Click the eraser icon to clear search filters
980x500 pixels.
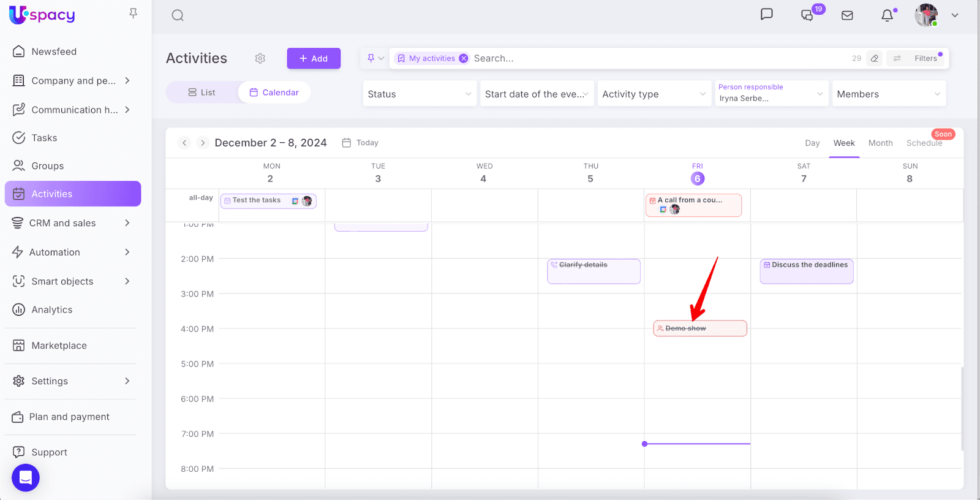coord(875,58)
